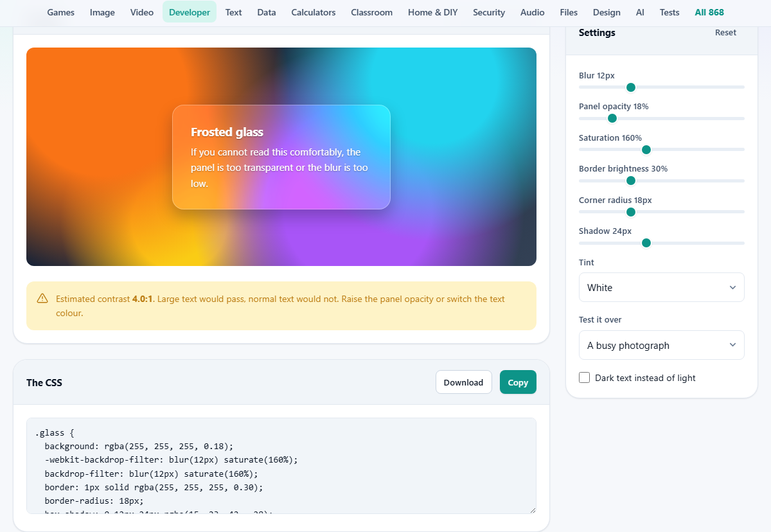Expand the Test it over dropdown
The height and width of the screenshot is (532, 771).
[x=661, y=345]
